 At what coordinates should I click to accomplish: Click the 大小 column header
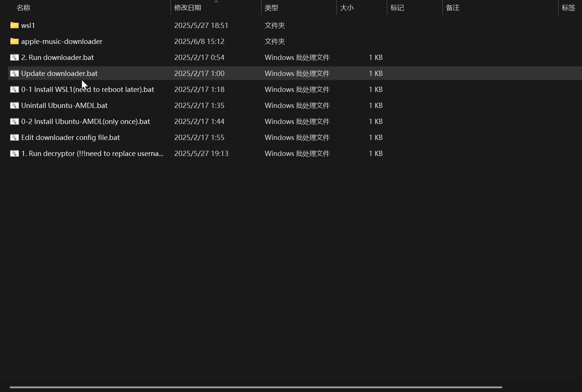pos(347,8)
